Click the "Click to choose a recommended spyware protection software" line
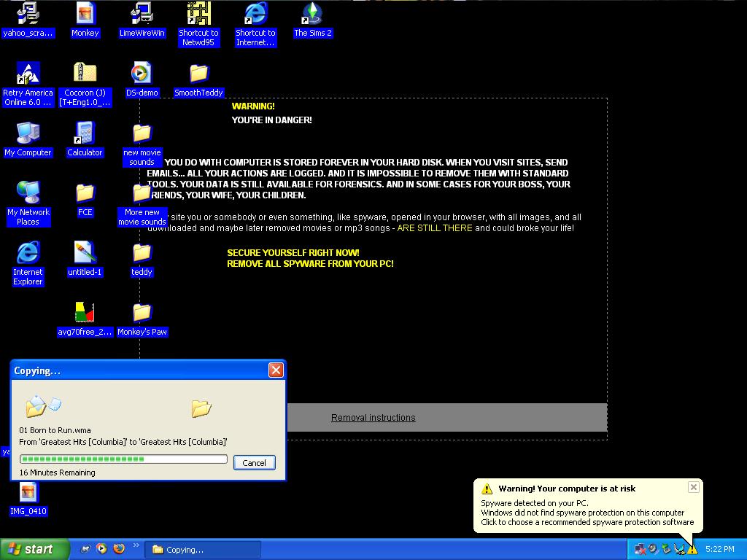 (587, 522)
